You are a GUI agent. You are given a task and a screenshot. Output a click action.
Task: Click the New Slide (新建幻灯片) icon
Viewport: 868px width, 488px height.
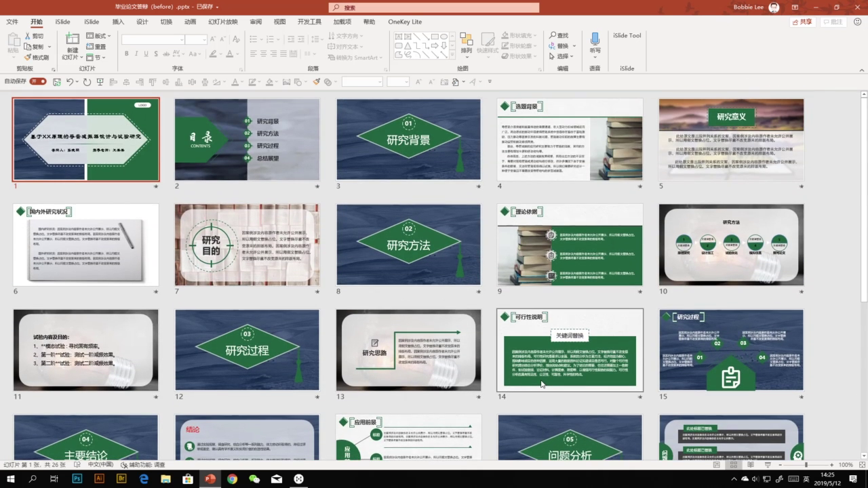(72, 39)
